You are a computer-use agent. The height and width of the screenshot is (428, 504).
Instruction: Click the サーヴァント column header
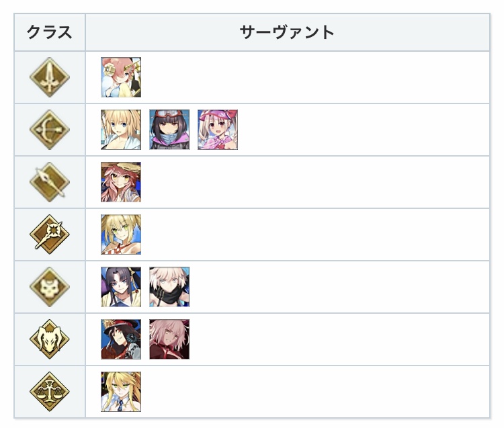(287, 32)
